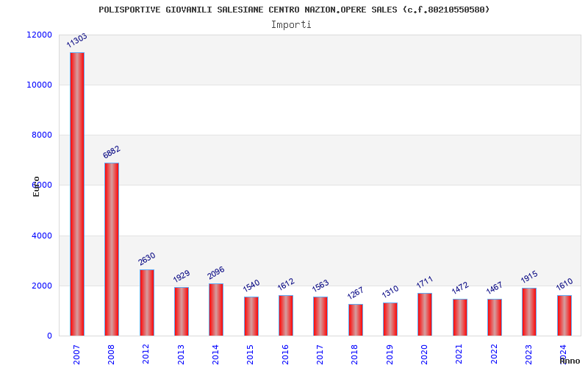This screenshot has height=368, width=588.
Task: Select the 1711 value label
Action: 425,282
